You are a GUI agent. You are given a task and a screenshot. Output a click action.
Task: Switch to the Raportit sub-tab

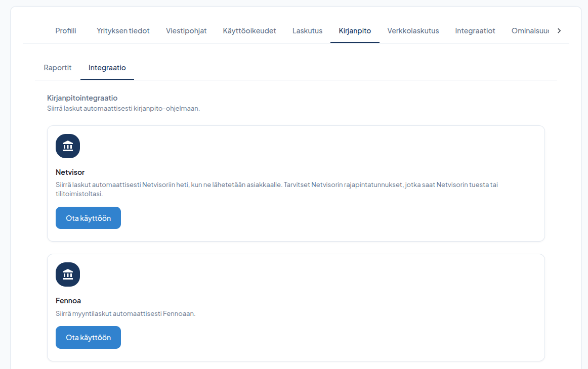point(57,68)
